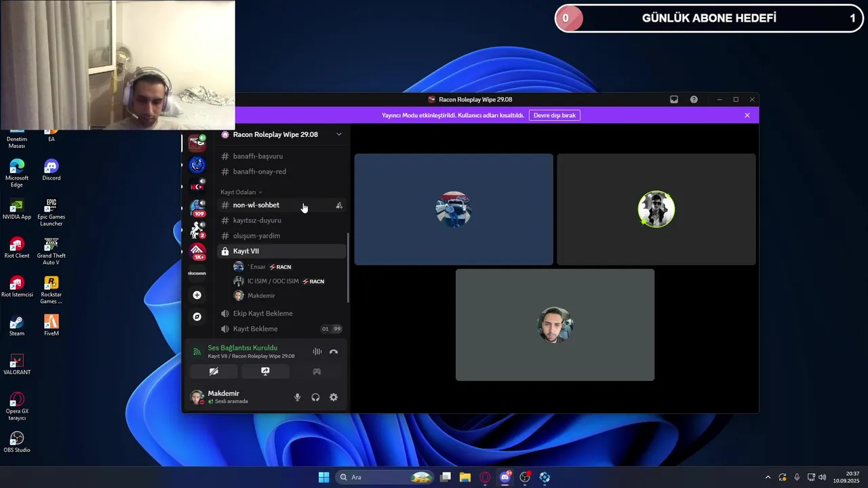Open Discord help question mark icon
The width and height of the screenshot is (868, 488).
pyautogui.click(x=694, y=100)
